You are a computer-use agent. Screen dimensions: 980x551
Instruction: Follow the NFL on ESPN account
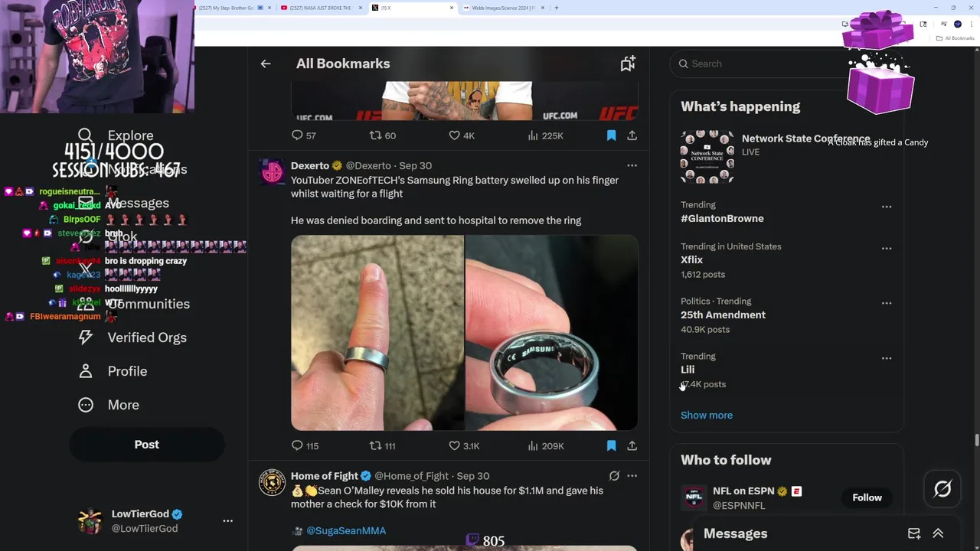coord(867,497)
